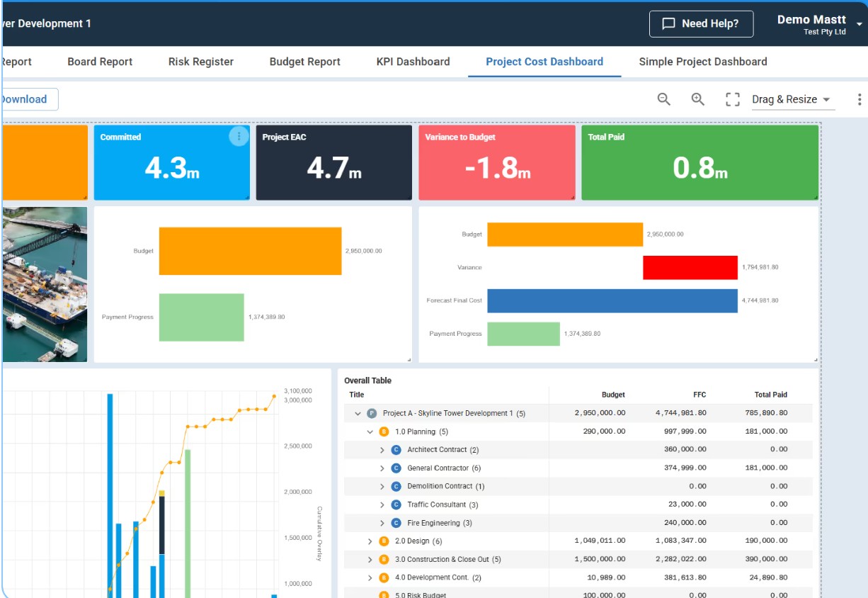The image size is (868, 598).
Task: Enter fullscreen with the expand icon
Action: [x=733, y=99]
